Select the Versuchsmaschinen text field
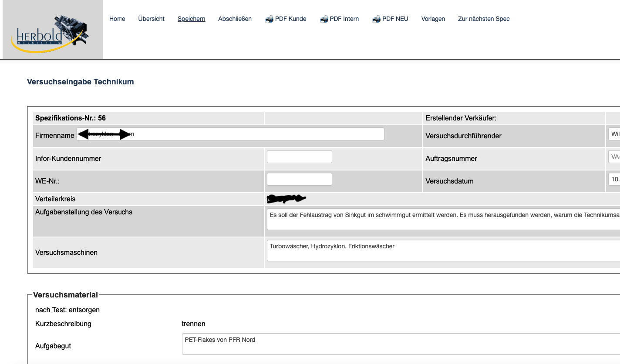 pos(435,250)
